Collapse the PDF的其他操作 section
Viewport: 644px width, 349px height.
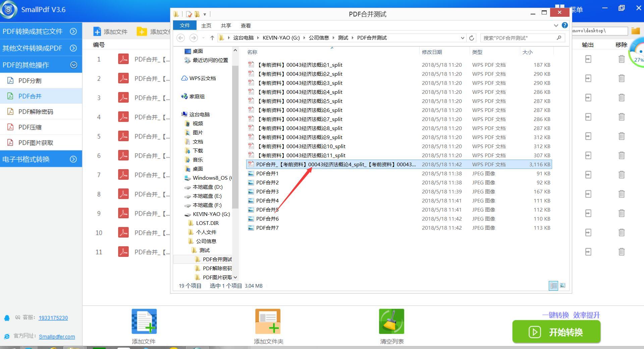click(x=73, y=65)
